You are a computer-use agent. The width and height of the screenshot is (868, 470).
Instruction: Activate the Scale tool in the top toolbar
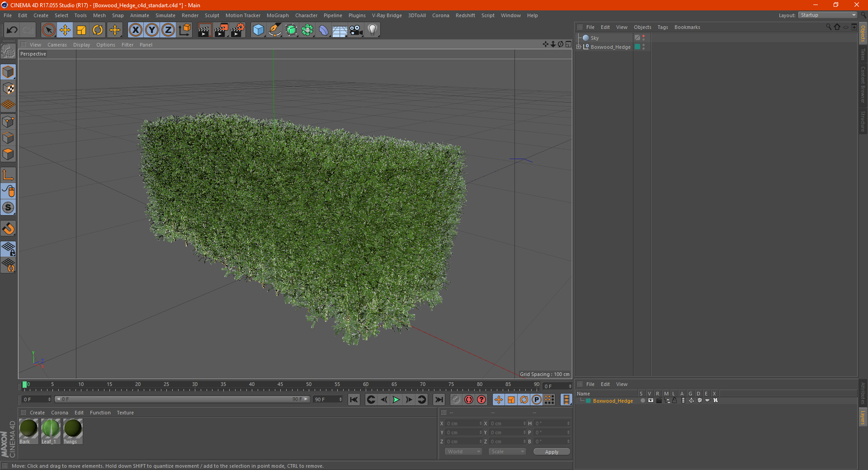point(81,30)
